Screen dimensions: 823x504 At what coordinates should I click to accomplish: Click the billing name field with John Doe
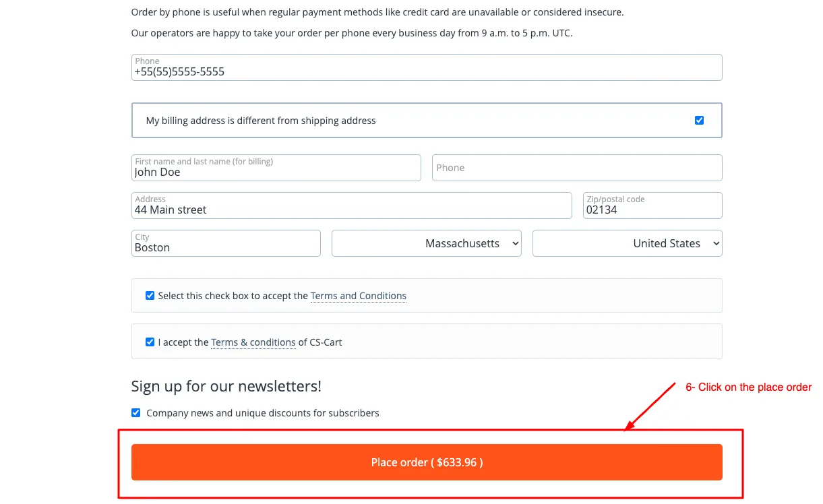click(276, 168)
